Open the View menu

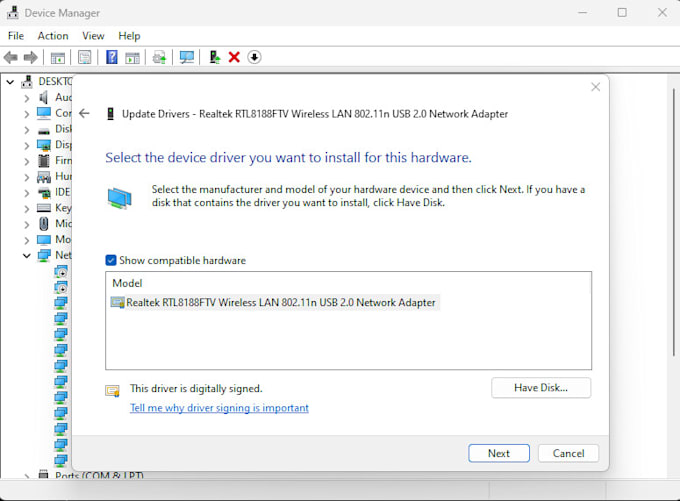(93, 36)
